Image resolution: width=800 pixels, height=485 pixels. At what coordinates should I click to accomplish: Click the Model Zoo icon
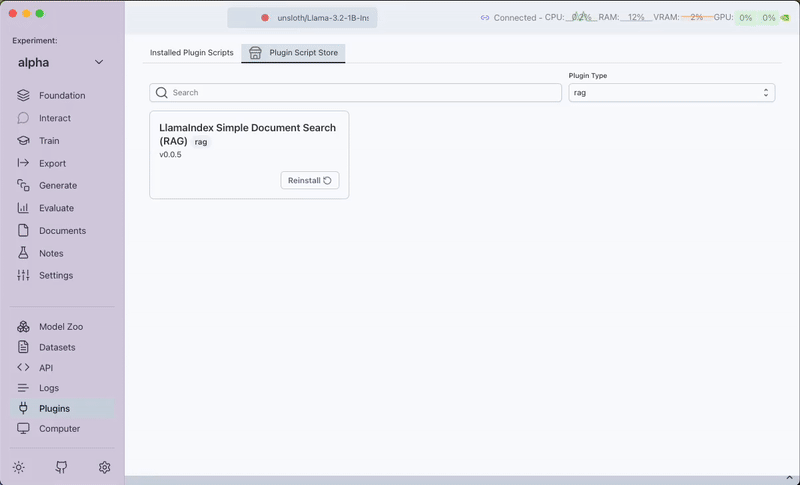pyautogui.click(x=23, y=327)
